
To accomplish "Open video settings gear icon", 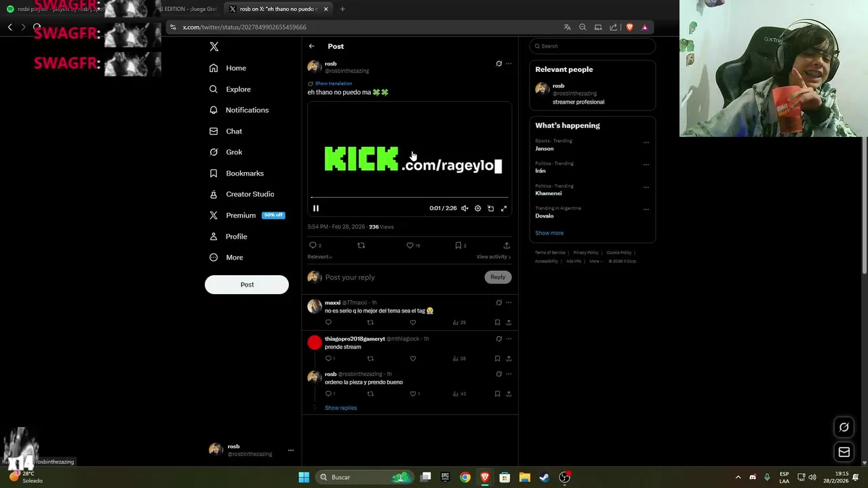I will pos(477,208).
